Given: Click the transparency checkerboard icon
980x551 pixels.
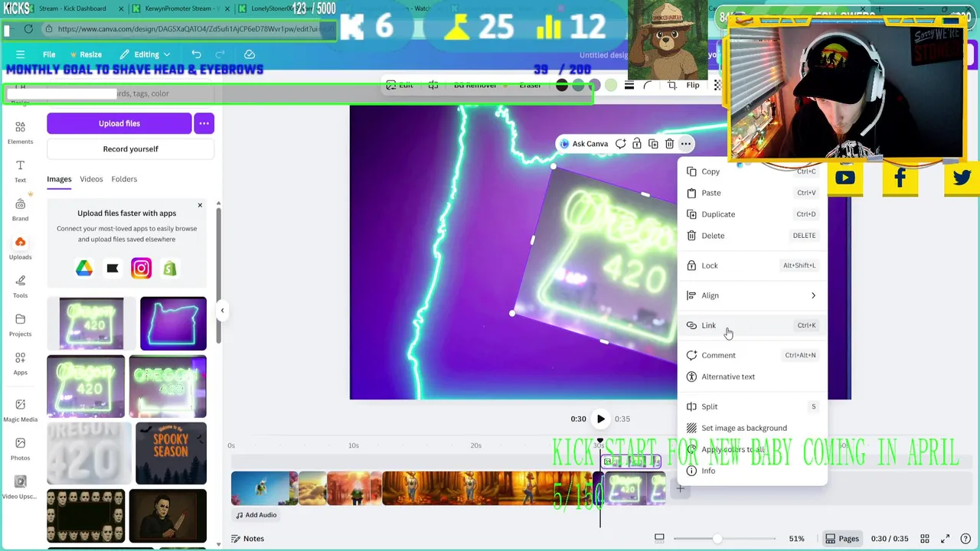Looking at the screenshot, I should click(x=717, y=86).
